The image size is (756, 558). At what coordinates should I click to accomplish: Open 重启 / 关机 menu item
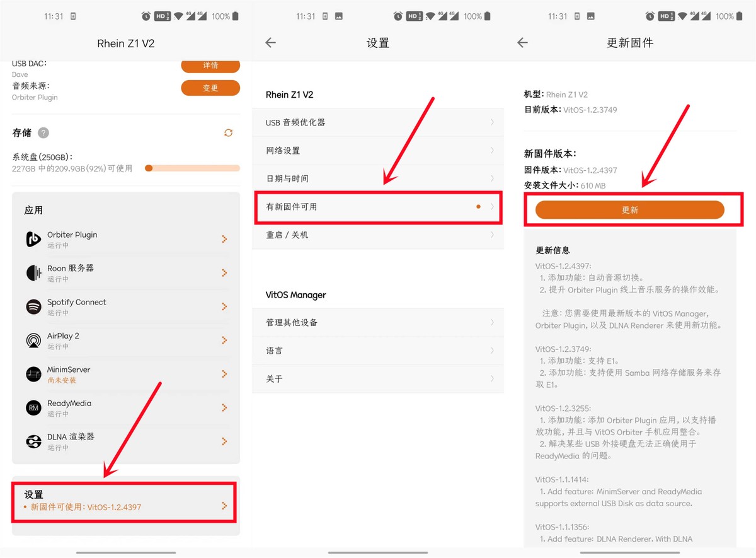[378, 235]
